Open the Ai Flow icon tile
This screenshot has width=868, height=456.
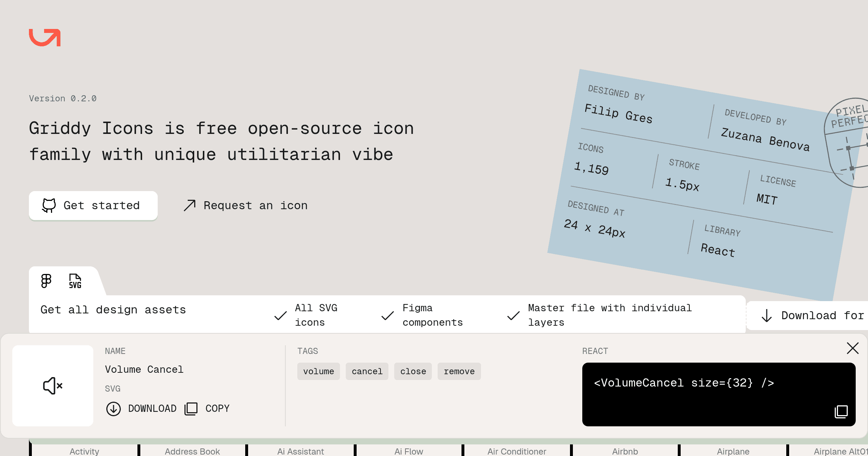click(x=409, y=450)
